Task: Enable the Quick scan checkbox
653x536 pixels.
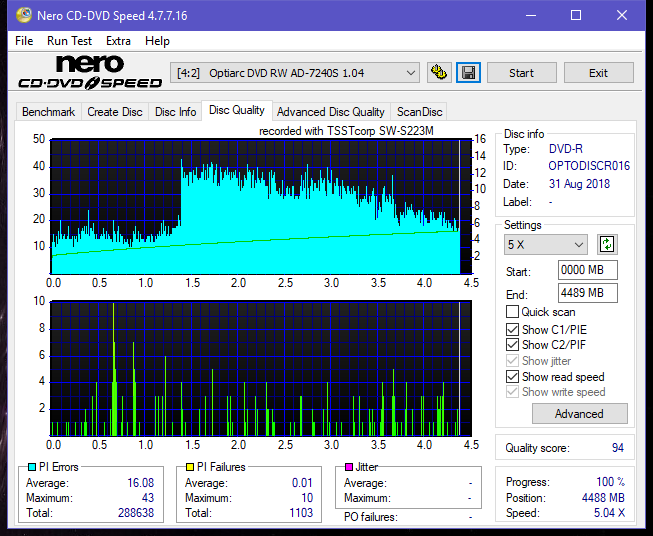Action: [x=512, y=312]
